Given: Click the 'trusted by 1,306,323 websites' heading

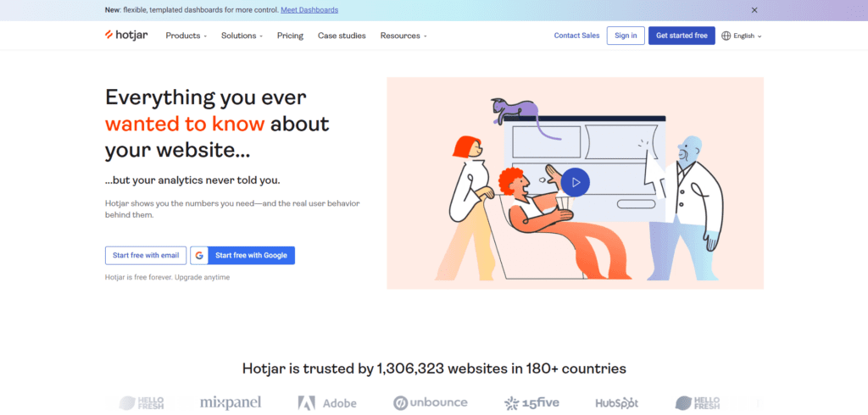Looking at the screenshot, I should pos(434,368).
